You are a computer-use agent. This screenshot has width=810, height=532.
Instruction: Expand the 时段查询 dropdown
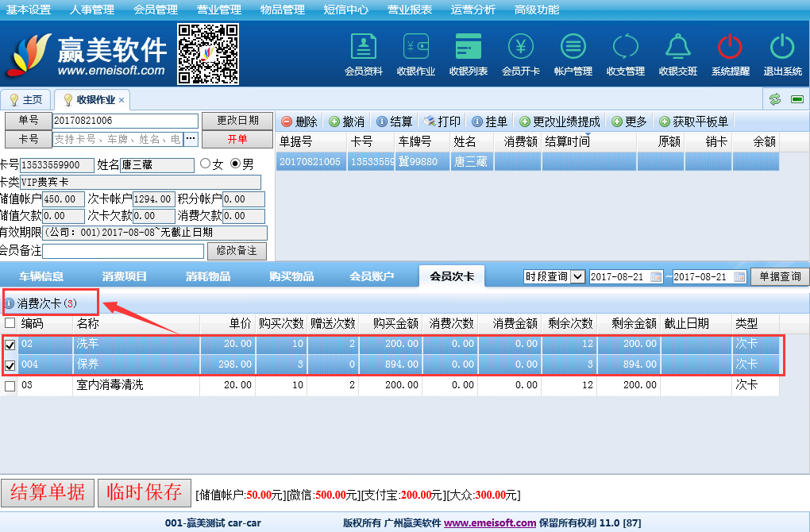[577, 277]
